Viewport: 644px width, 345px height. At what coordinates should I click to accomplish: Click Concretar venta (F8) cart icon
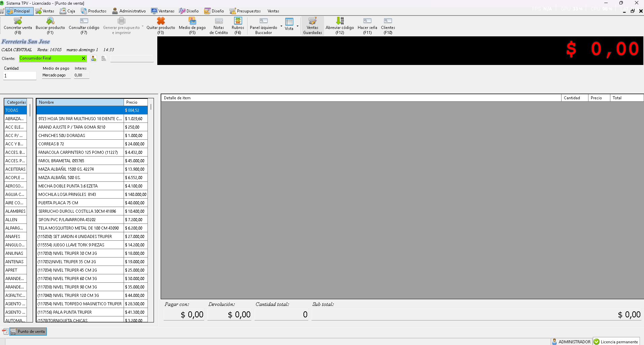[18, 21]
